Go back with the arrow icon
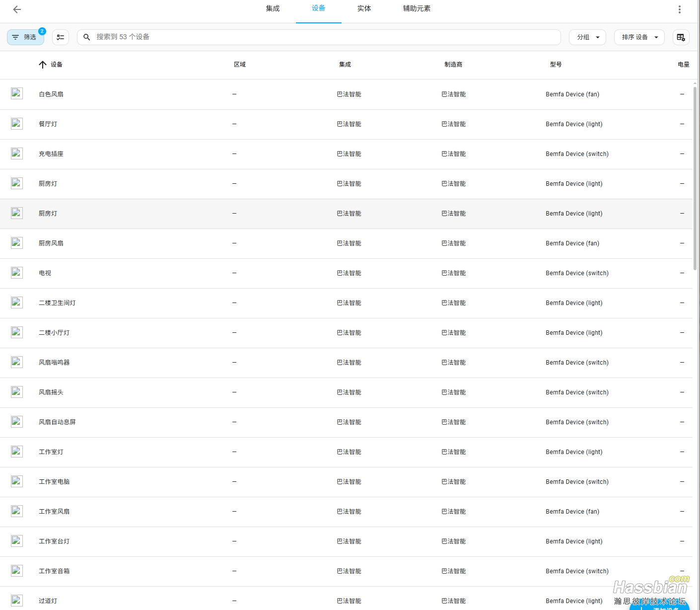 (x=17, y=9)
